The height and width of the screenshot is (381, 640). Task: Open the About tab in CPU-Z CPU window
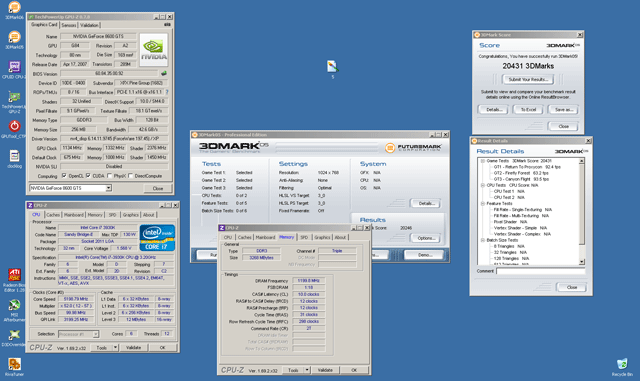(149, 215)
